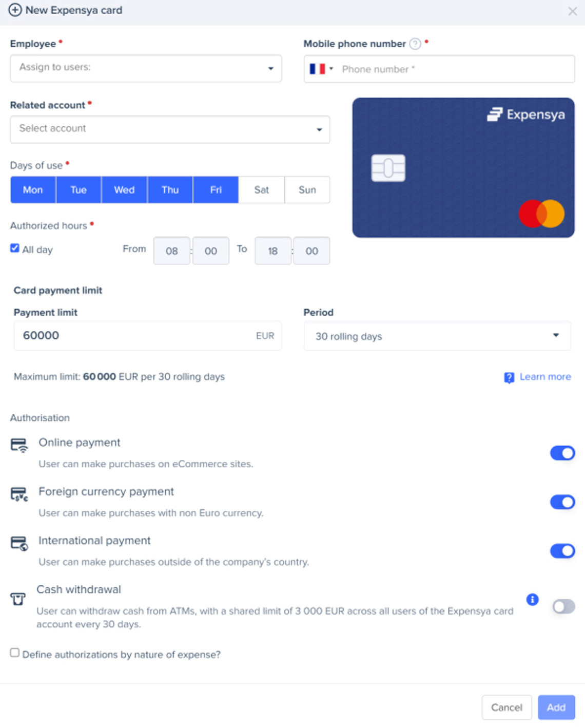Image resolution: width=585 pixels, height=728 pixels.
Task: Click the Cash withdrawal ATM icon
Action: click(18, 599)
